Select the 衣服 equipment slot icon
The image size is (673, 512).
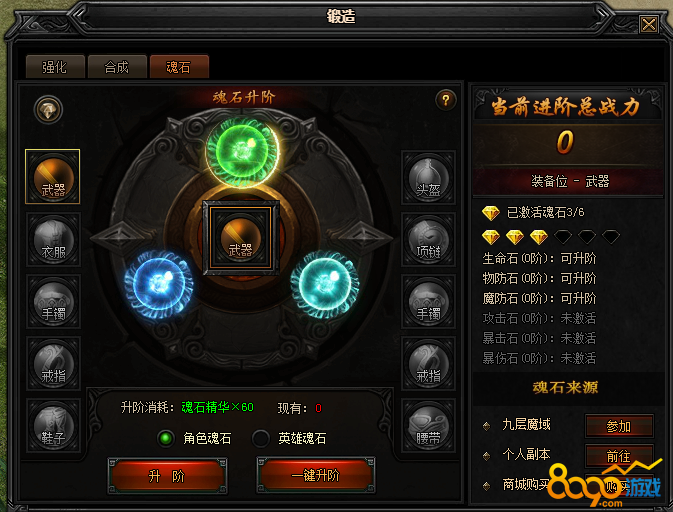pyautogui.click(x=53, y=239)
